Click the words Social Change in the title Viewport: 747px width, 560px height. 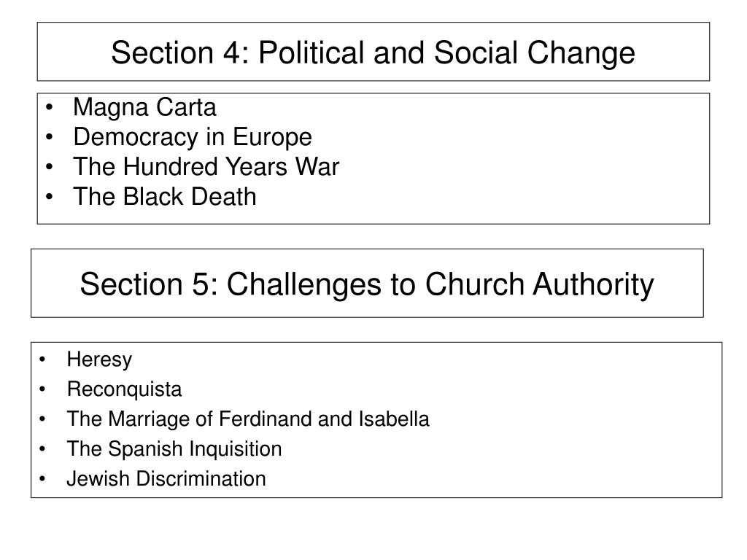pos(535,52)
